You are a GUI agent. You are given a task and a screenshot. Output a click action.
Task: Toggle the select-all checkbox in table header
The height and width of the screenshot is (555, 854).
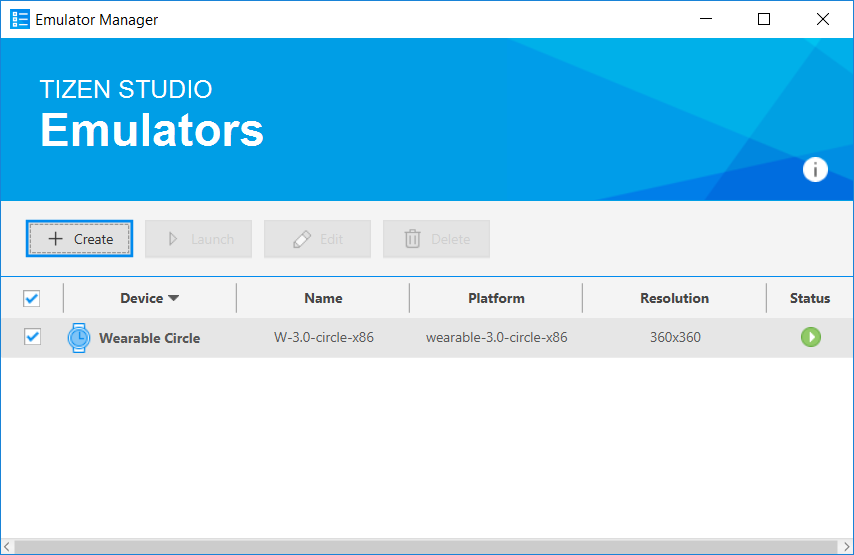pos(32,298)
